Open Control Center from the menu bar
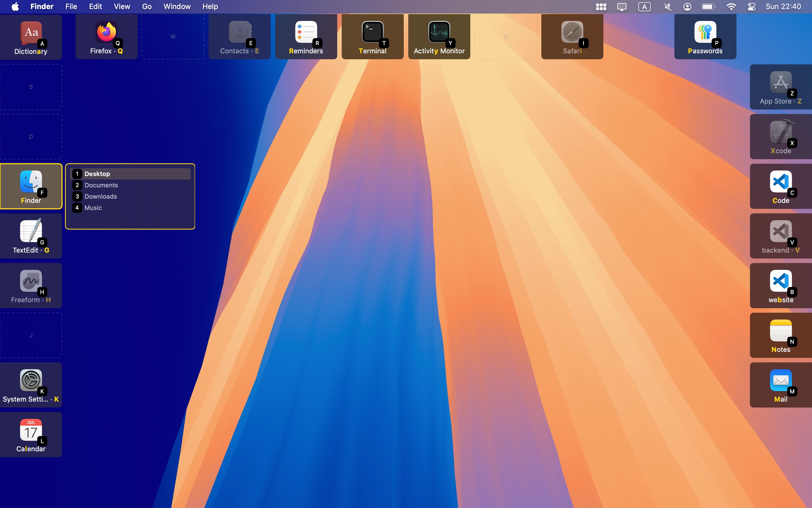This screenshot has height=508, width=812. pyautogui.click(x=752, y=7)
